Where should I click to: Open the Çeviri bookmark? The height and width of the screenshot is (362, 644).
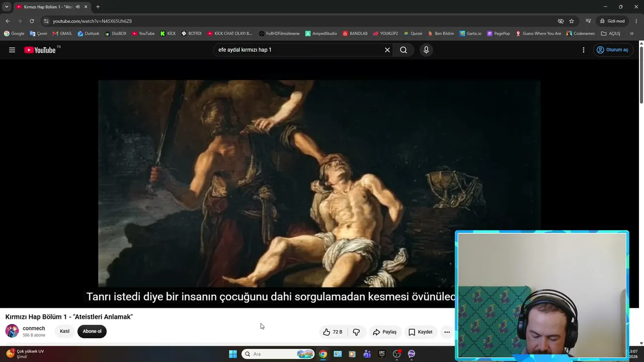[38, 34]
